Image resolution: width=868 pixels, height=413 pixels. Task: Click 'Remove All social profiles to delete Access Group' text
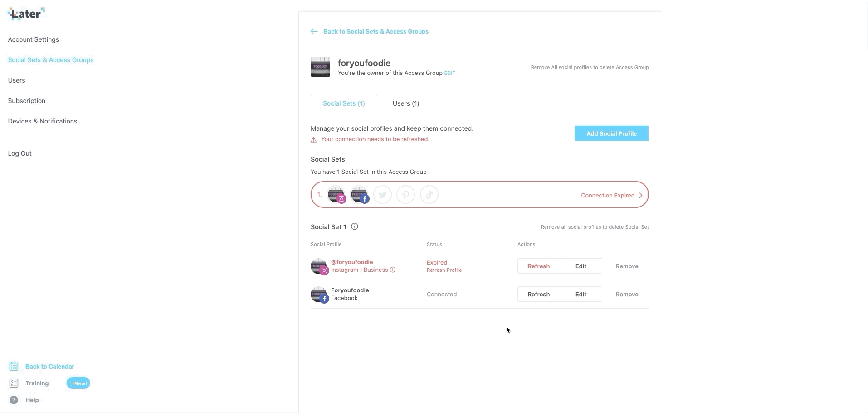(590, 67)
